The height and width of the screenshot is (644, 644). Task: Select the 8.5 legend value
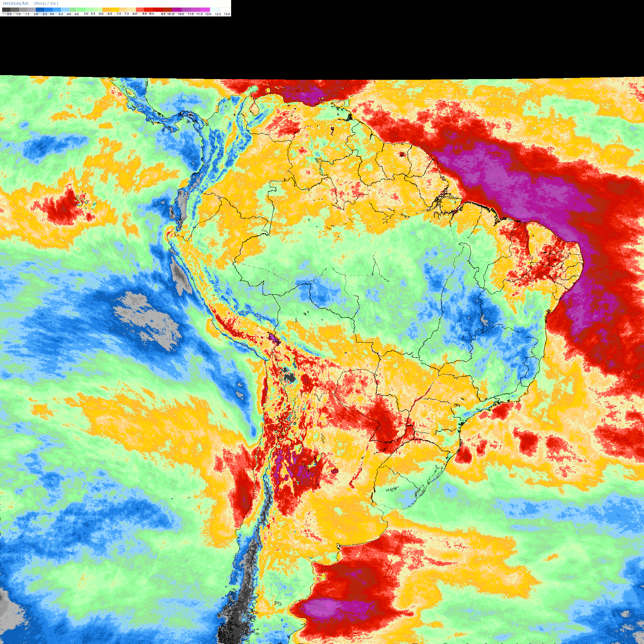(145, 14)
